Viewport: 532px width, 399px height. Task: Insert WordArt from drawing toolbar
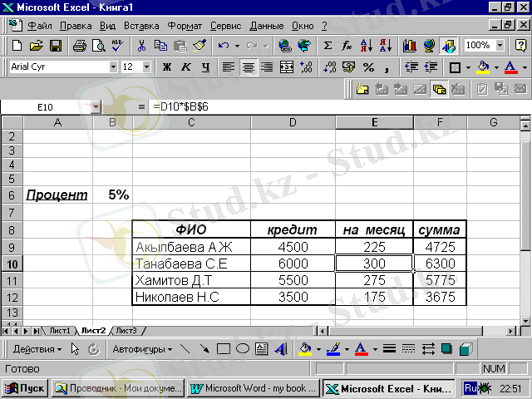280,349
